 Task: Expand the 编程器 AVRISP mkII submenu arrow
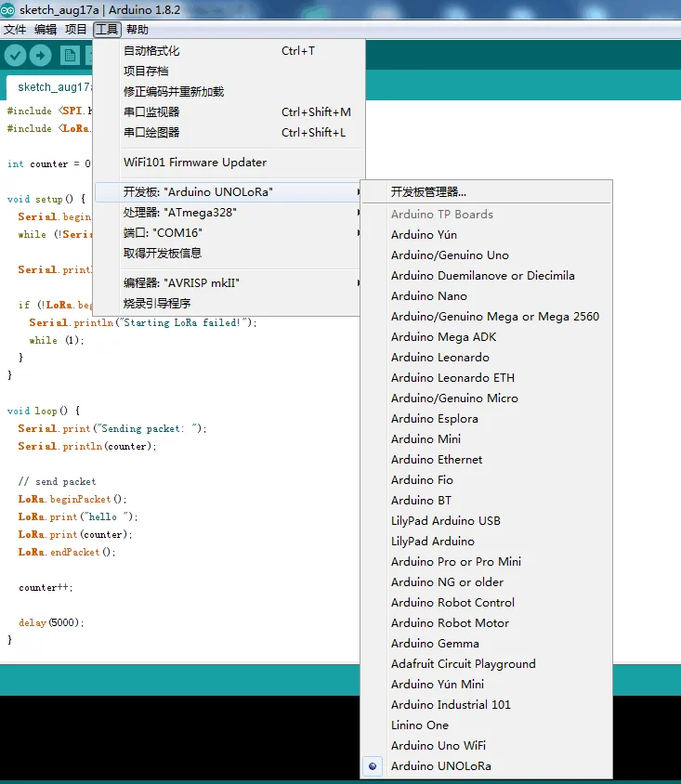point(359,283)
